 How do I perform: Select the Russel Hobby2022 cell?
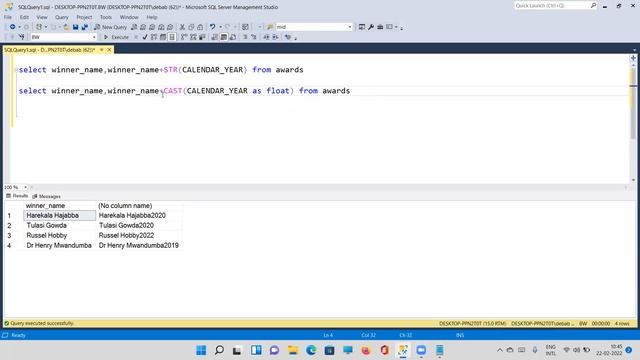tap(139, 236)
